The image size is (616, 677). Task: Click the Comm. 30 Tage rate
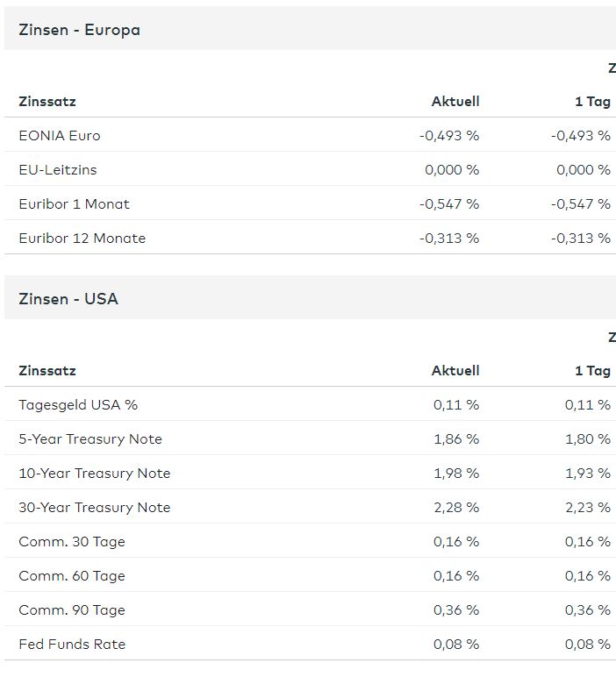(x=72, y=542)
